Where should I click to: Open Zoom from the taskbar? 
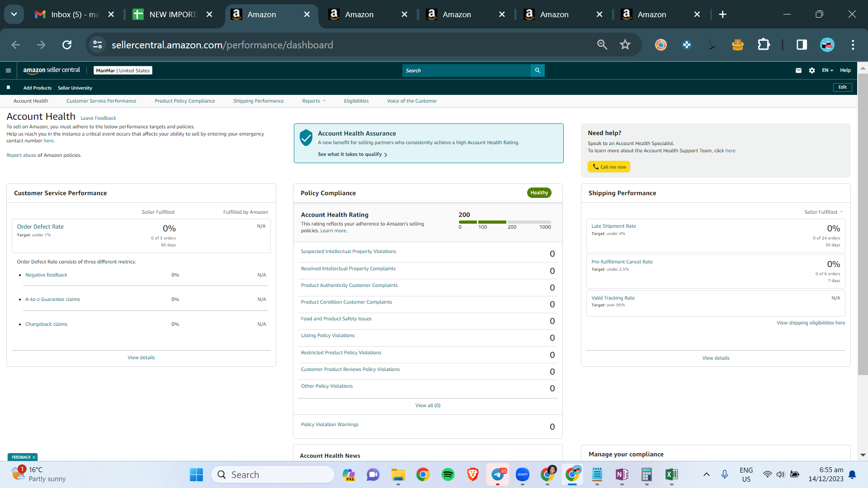point(523,474)
